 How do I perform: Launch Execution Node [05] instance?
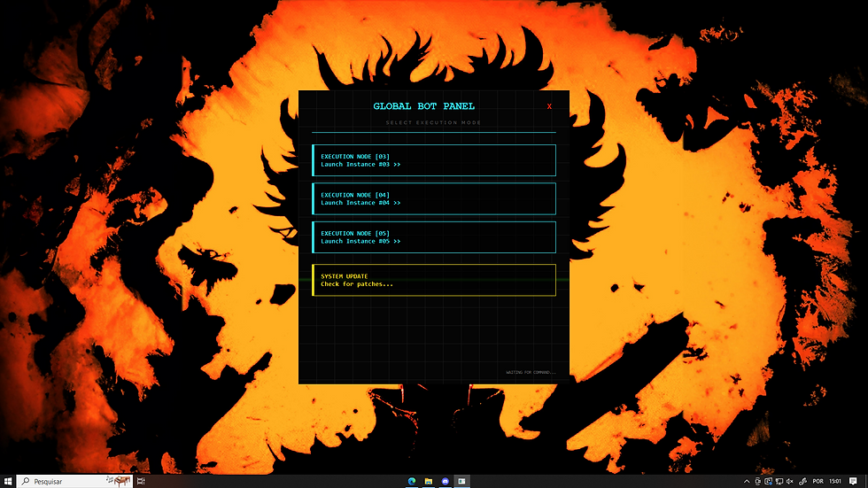click(x=434, y=237)
